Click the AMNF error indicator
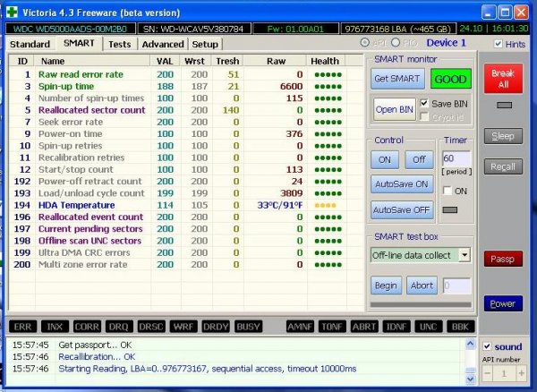 pyautogui.click(x=300, y=327)
